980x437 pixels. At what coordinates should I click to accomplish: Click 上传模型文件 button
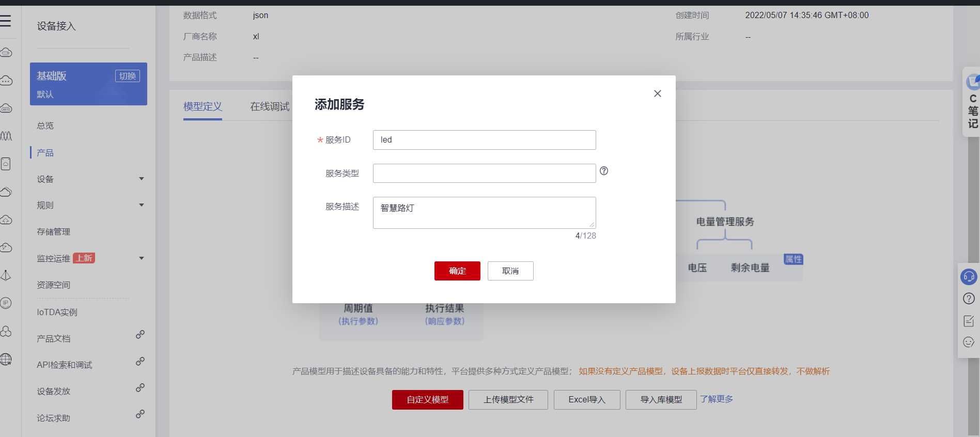tap(508, 400)
